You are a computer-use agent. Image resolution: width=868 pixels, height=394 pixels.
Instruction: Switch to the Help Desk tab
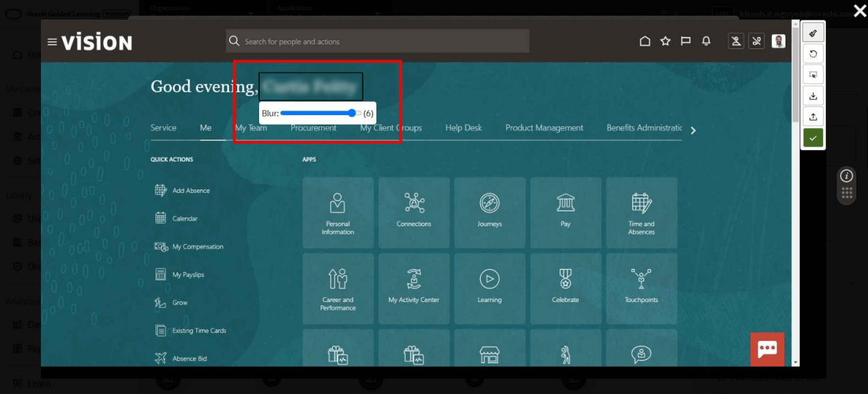[464, 127]
